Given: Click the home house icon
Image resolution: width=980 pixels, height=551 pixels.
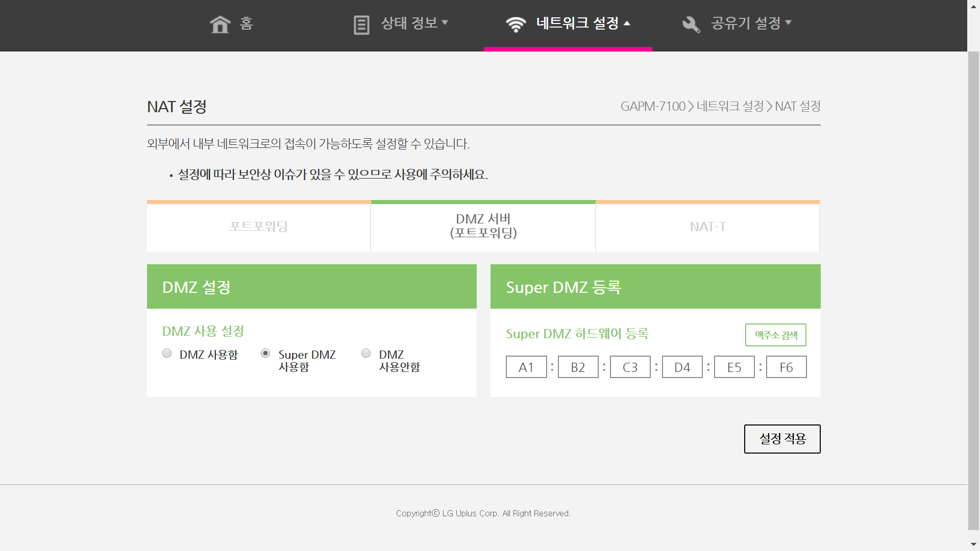Looking at the screenshot, I should 220,24.
